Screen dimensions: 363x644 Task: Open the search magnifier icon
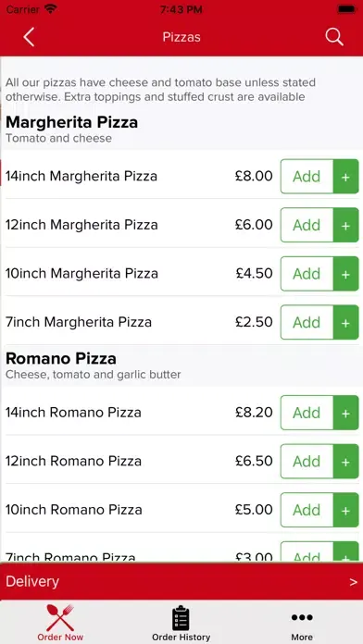pyautogui.click(x=334, y=37)
